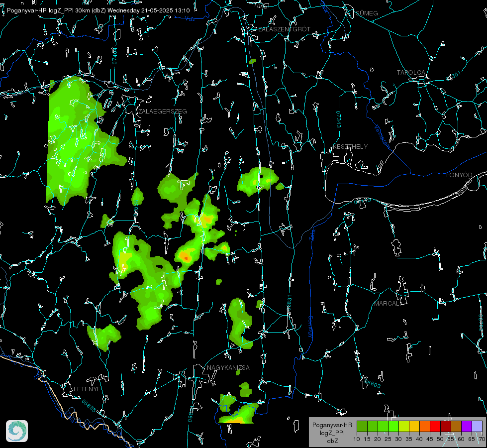Click the road number 07404 label
The width and height of the screenshot is (487, 448).
(x=114, y=56)
